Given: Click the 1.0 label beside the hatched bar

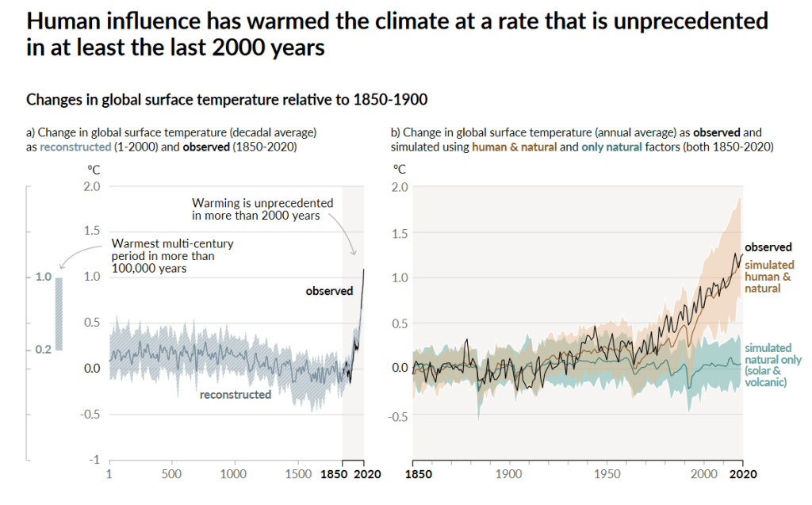Looking at the screenshot, I should point(43,277).
